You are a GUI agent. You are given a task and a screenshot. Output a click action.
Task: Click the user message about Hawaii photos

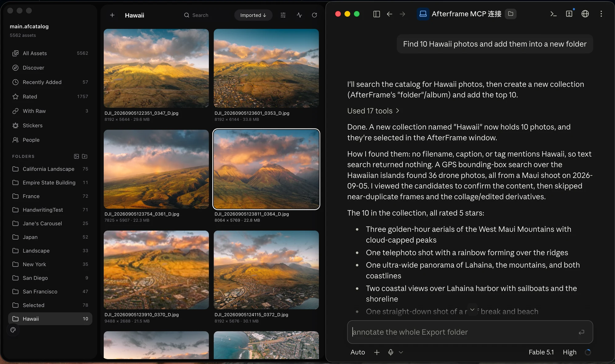tap(495, 44)
